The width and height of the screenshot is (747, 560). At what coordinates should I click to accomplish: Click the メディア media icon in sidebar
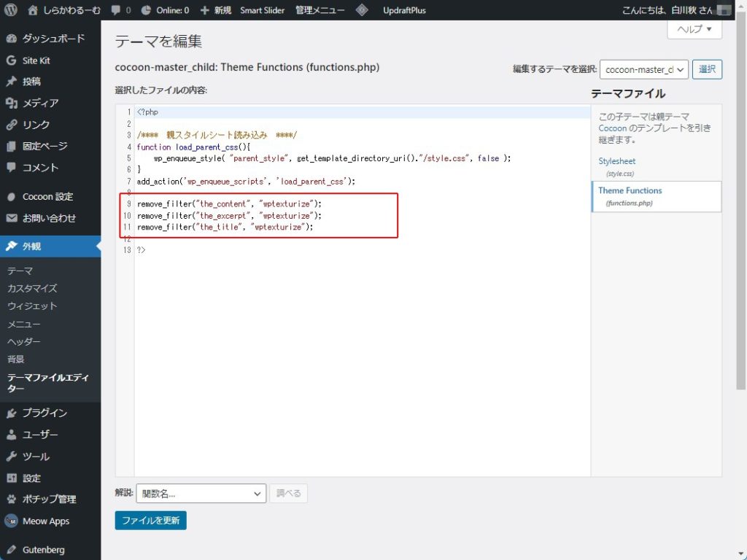click(x=11, y=104)
